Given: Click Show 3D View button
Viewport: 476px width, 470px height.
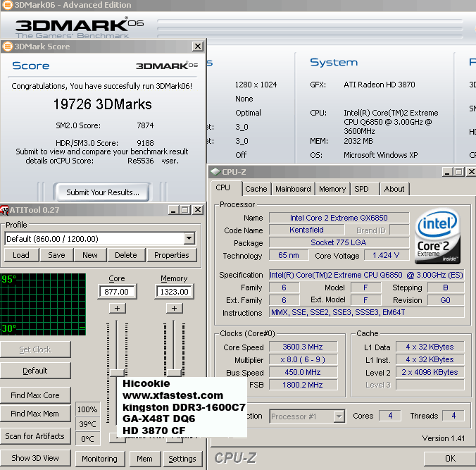Looking at the screenshot, I should click(35, 458).
